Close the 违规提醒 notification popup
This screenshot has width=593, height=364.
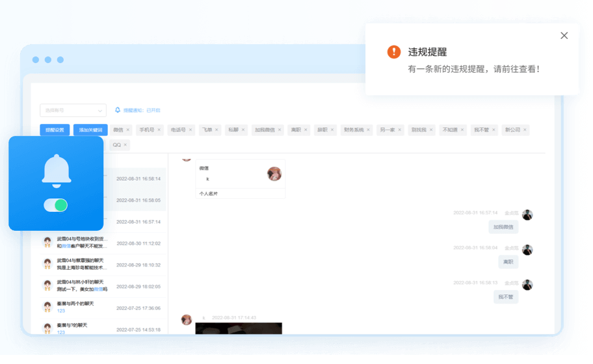point(564,36)
